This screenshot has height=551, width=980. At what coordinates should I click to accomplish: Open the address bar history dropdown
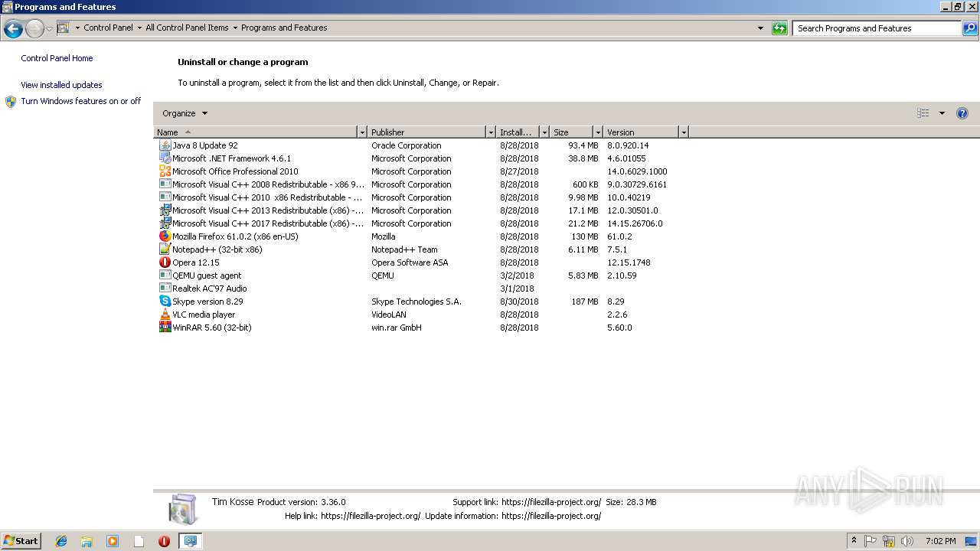pos(760,28)
